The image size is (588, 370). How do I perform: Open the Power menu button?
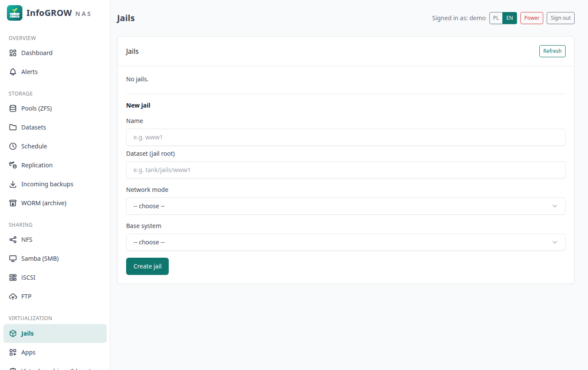click(532, 18)
